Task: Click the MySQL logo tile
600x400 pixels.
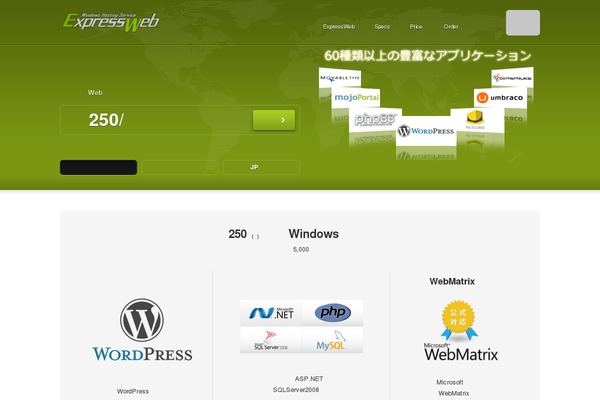Action: pyautogui.click(x=333, y=340)
